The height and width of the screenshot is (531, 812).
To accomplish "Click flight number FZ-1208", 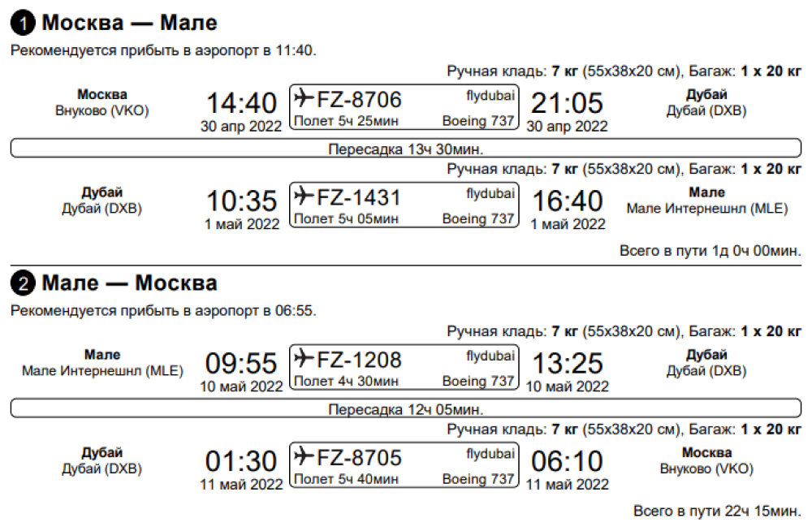I will (x=359, y=360).
